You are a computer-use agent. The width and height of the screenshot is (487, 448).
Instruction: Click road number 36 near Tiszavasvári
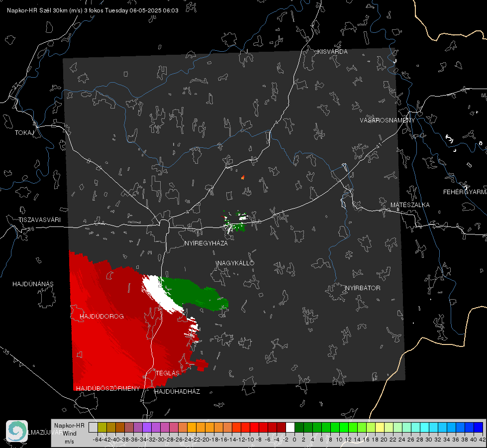pos(31,229)
